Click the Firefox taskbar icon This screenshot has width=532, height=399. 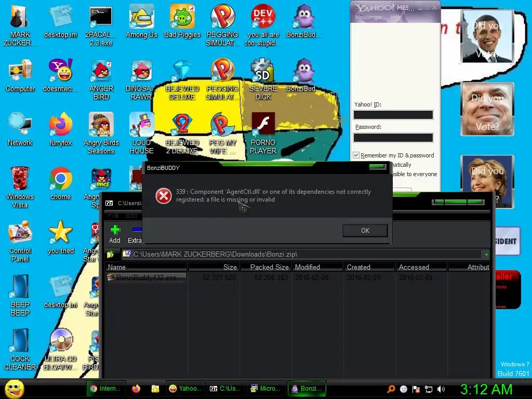pyautogui.click(x=136, y=389)
